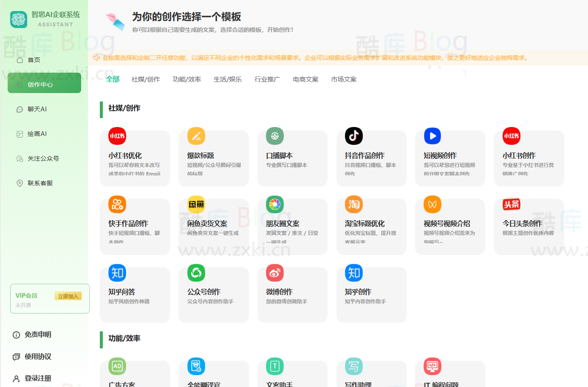Switch to the 电商文案 category tab

[305, 79]
